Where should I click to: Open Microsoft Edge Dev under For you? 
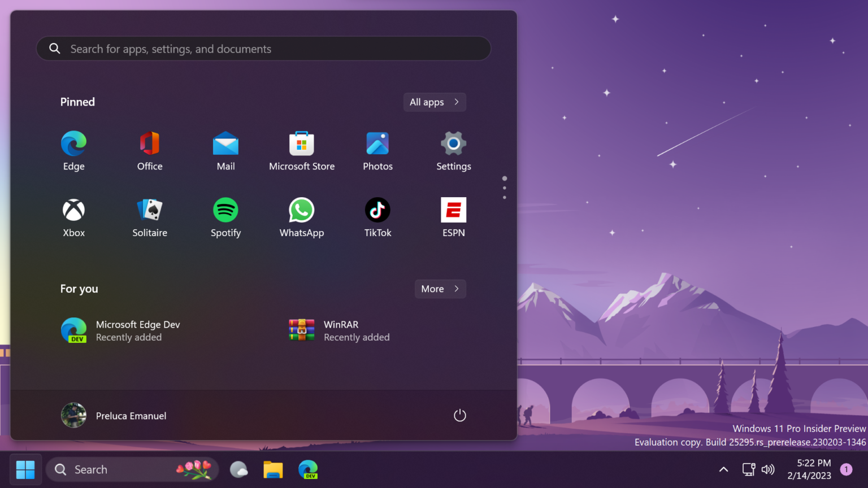120,330
